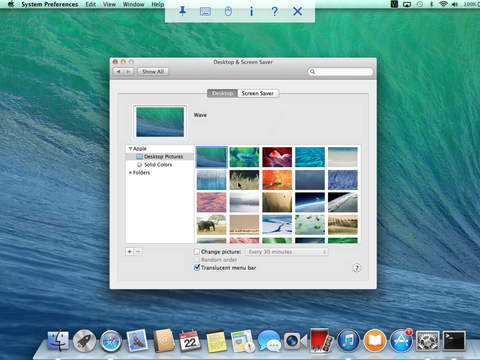Click the mouse icon in overlay toolbar
The width and height of the screenshot is (480, 360).
[228, 12]
